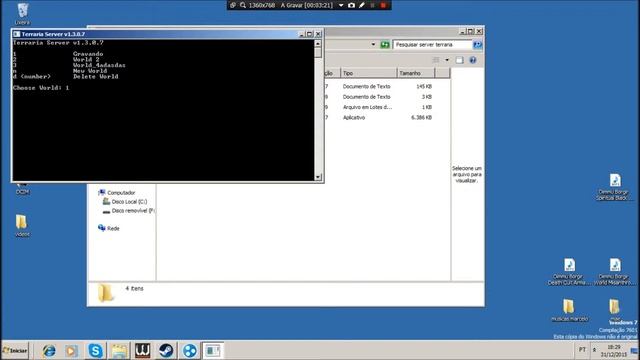Image resolution: width=640 pixels, height=360 pixels.
Task: Click the system tray clock showing 18:29
Action: (614, 351)
